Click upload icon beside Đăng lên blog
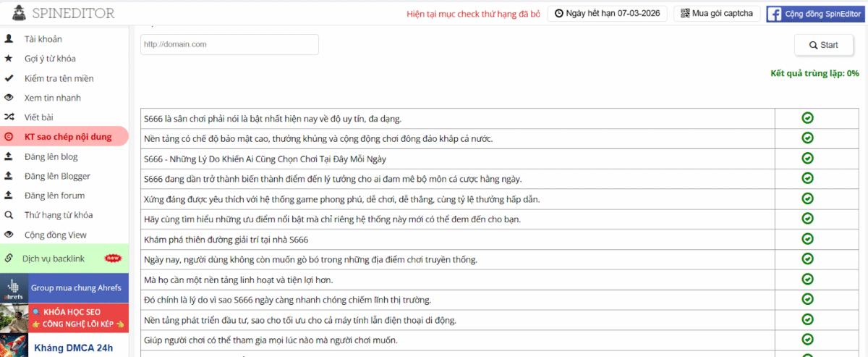868x357 pixels. [x=9, y=156]
